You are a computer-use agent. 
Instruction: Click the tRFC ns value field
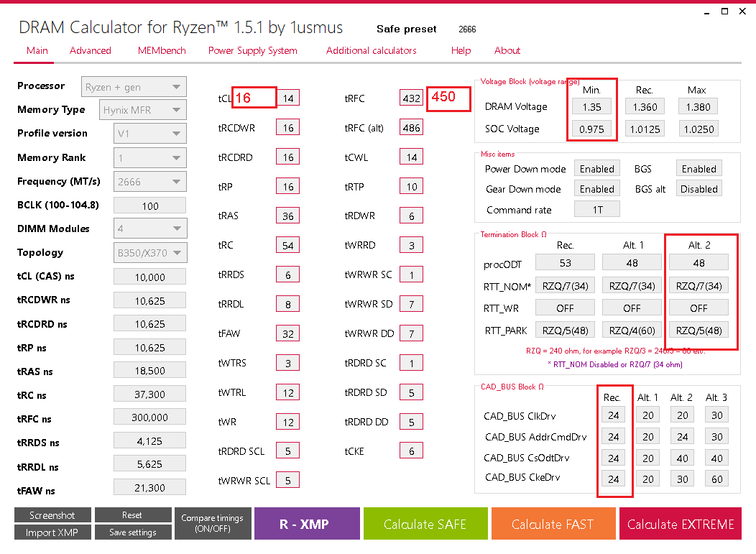pos(150,417)
